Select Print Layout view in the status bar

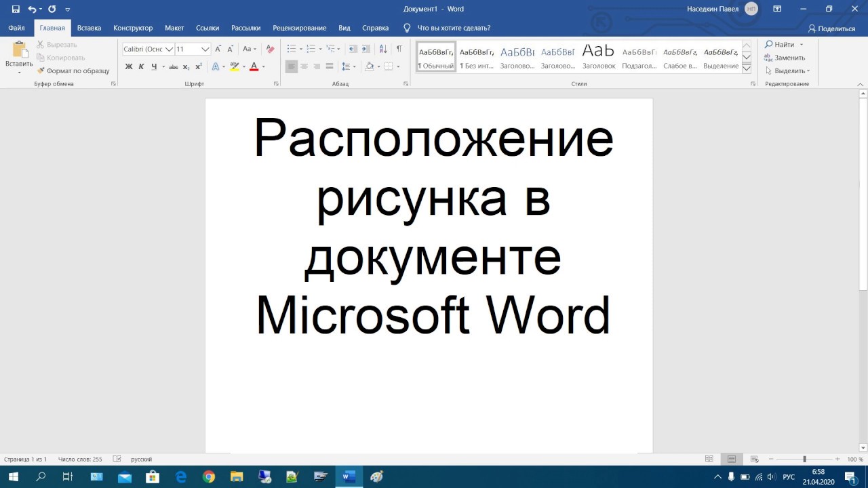click(x=732, y=459)
